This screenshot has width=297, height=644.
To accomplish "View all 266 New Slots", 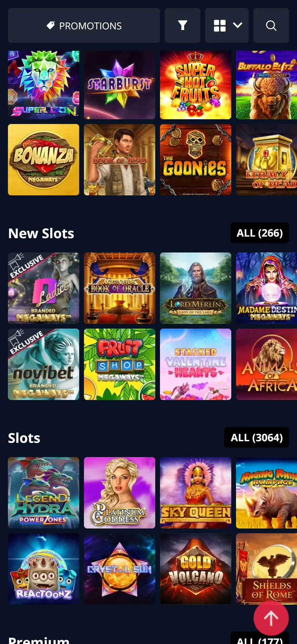I will (260, 233).
